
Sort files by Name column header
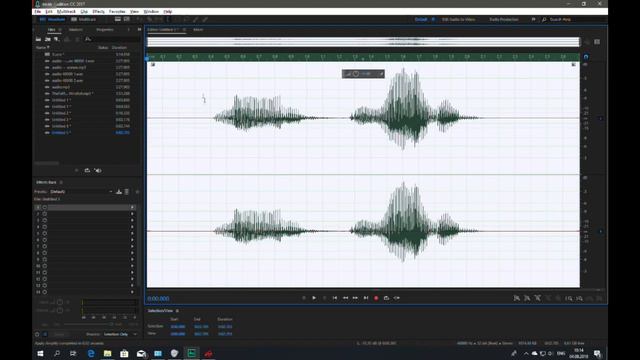coord(42,47)
